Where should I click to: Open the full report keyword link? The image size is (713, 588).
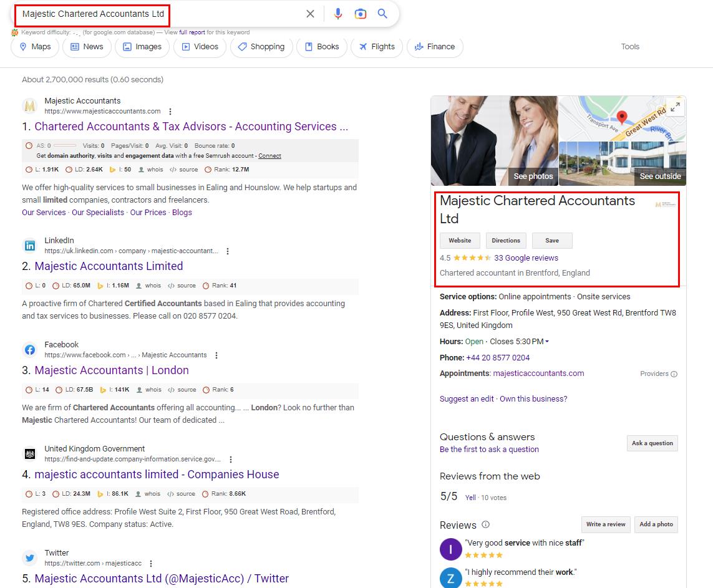192,32
